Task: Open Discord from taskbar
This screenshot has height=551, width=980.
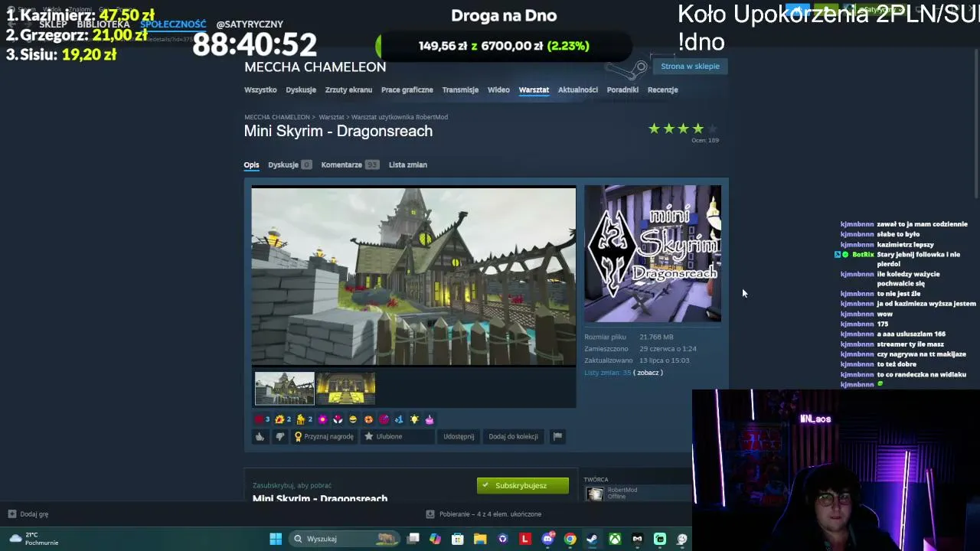Action: (x=547, y=539)
